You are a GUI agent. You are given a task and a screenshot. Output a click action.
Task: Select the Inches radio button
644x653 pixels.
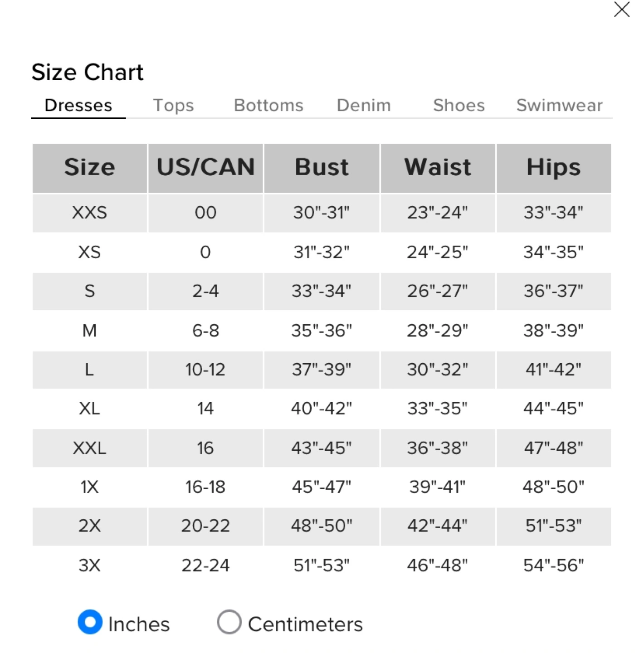tap(90, 622)
